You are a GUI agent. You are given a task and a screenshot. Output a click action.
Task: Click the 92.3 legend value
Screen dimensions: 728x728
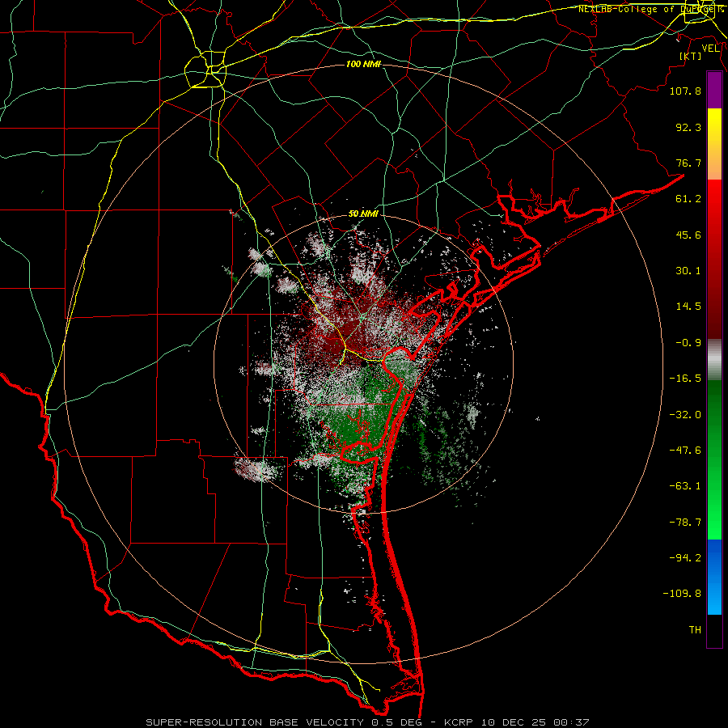[688, 127]
